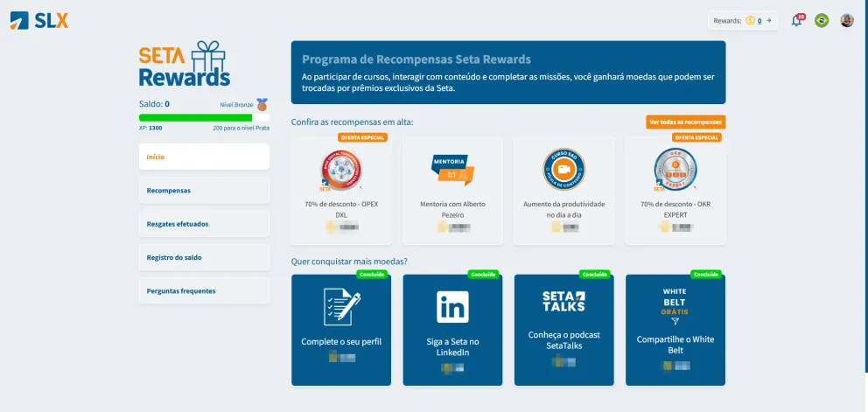
Task: Open the notifications bell icon
Action: point(796,21)
